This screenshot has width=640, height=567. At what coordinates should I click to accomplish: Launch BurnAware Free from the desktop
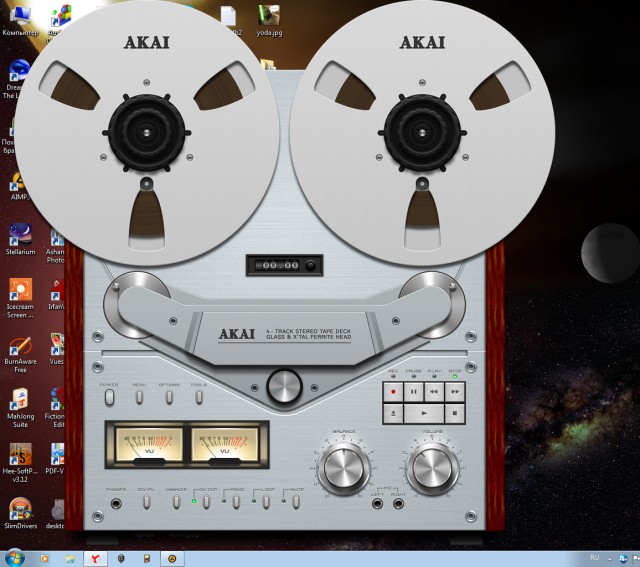pos(20,354)
